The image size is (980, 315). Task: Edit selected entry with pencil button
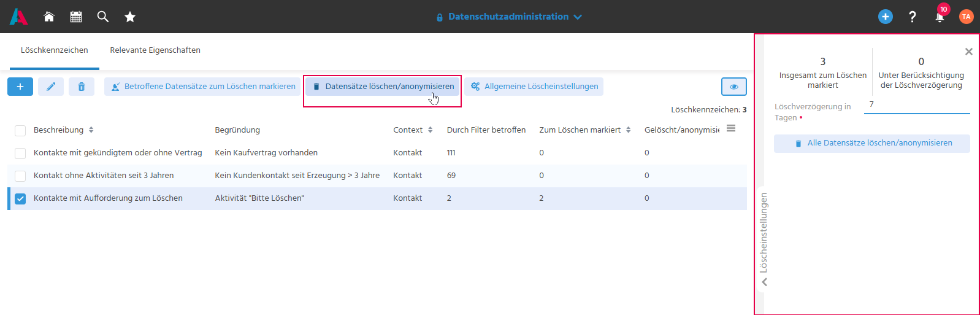tap(51, 87)
